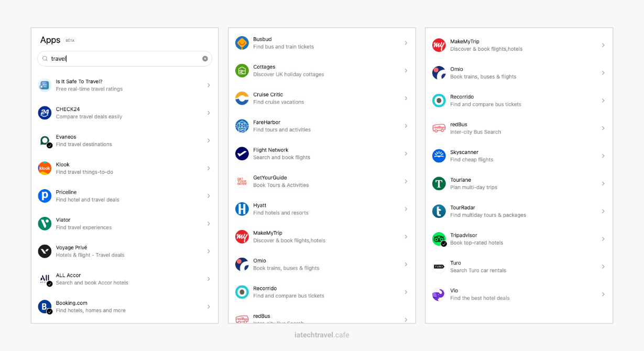Viewport: 644px width, 351px height.
Task: Select 'Search Turo car rentals' text
Action: [x=478, y=270]
